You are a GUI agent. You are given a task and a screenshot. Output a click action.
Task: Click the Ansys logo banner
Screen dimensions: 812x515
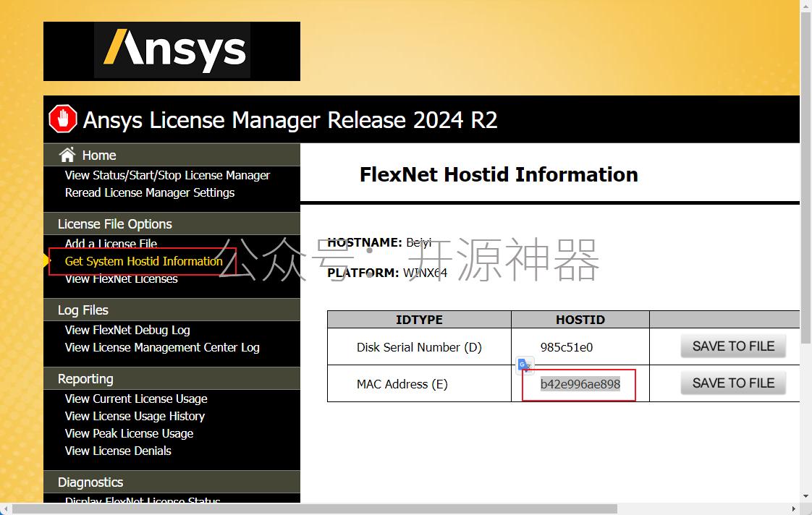pyautogui.click(x=172, y=51)
